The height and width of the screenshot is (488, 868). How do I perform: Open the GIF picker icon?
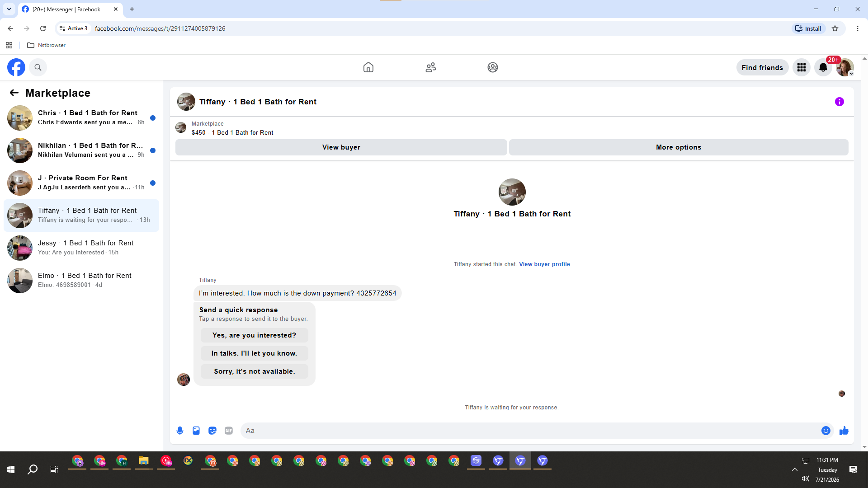point(229,431)
